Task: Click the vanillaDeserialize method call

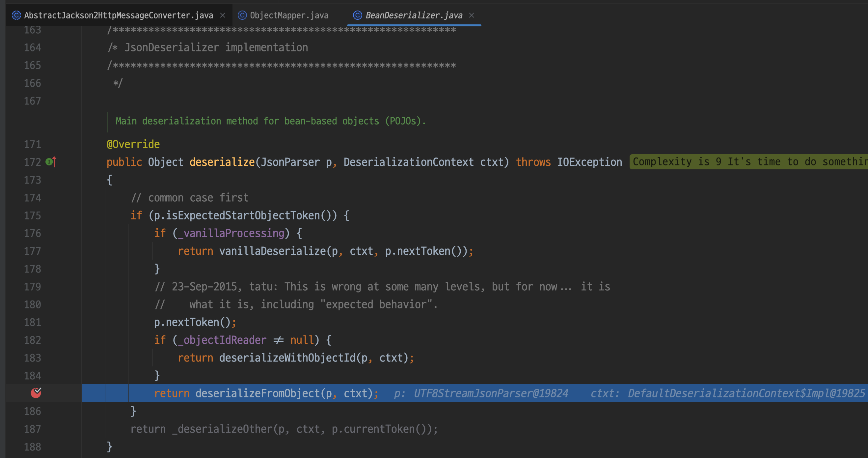Action: click(x=272, y=251)
